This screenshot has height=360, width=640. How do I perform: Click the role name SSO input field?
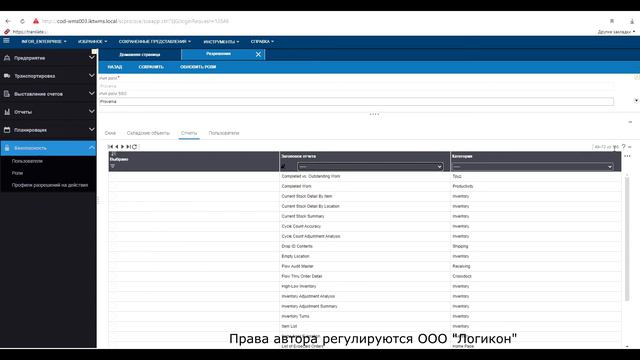point(356,102)
